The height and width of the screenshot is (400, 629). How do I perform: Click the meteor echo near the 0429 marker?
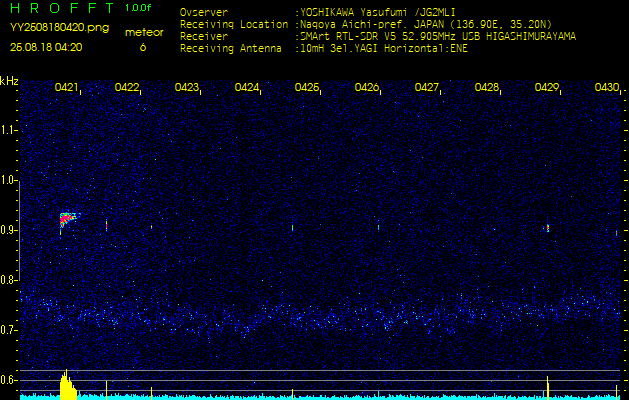[x=547, y=228]
